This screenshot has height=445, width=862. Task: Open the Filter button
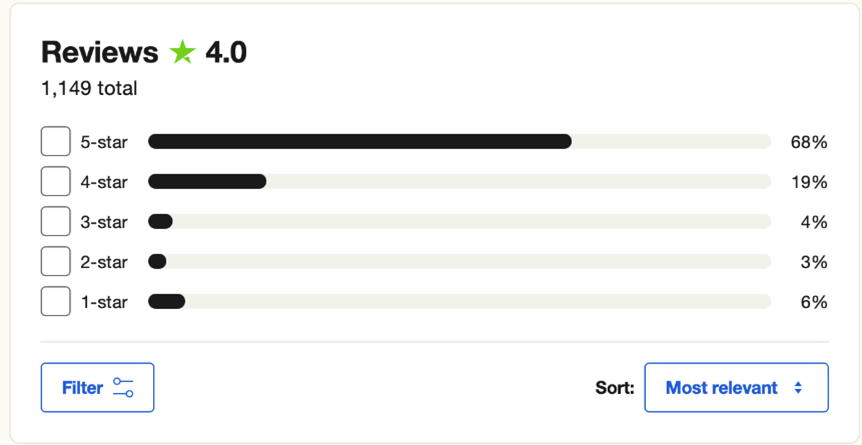97,388
